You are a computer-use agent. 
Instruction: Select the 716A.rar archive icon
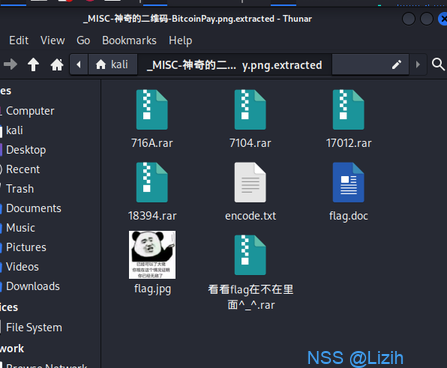coord(152,110)
